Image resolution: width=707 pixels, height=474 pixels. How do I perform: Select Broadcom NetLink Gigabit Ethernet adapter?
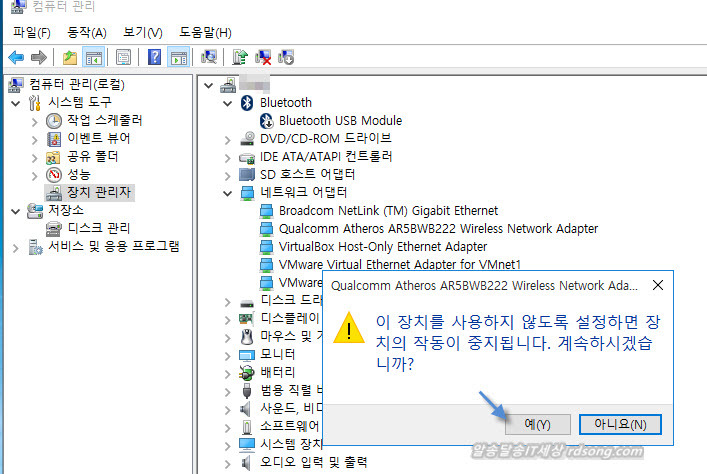[x=388, y=210]
